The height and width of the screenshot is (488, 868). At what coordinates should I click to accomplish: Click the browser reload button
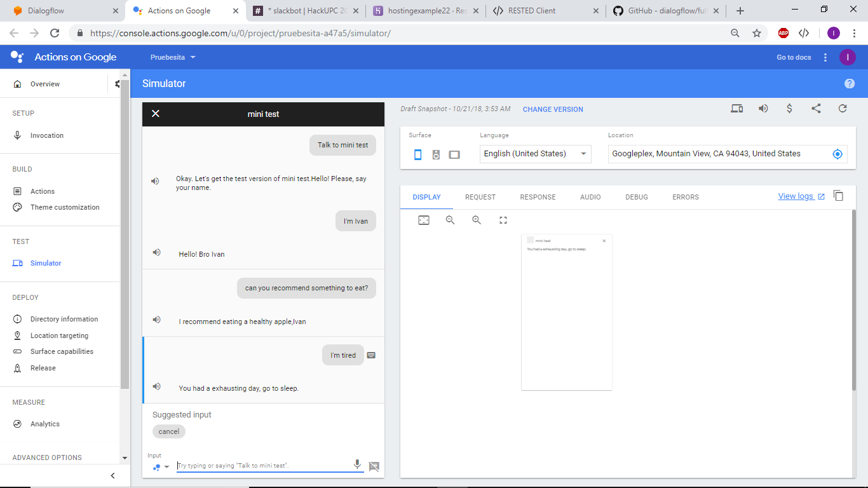[55, 33]
